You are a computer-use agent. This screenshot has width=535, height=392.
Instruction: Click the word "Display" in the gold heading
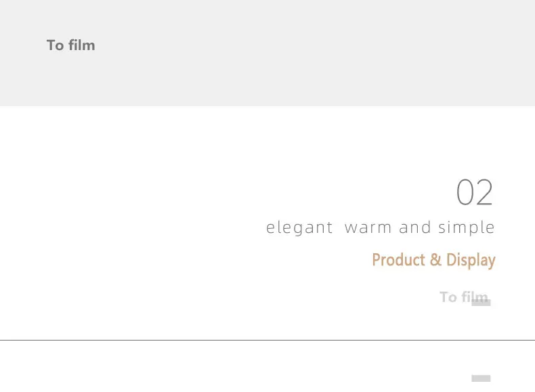(471, 261)
